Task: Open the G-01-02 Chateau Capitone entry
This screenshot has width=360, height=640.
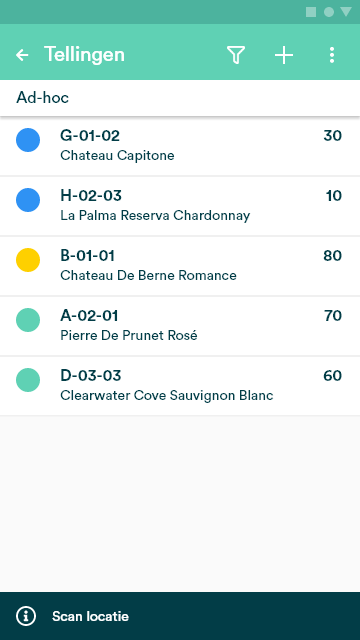Action: (180, 146)
